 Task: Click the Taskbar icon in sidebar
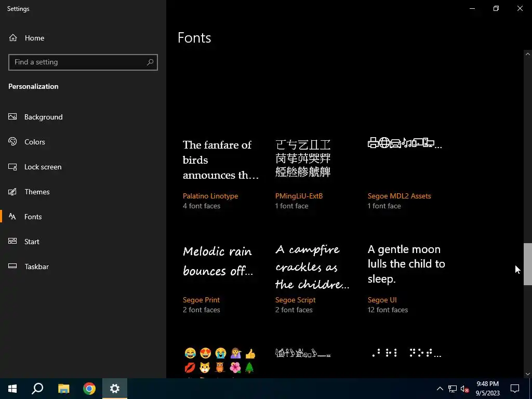12,266
